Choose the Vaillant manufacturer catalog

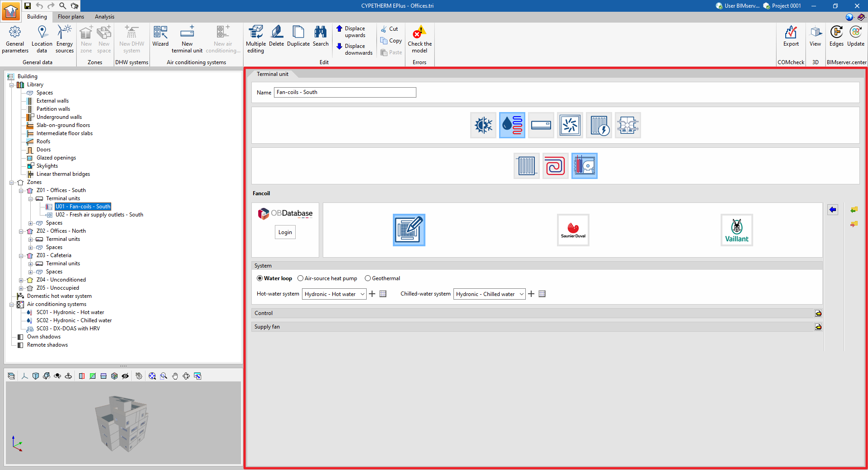737,230
